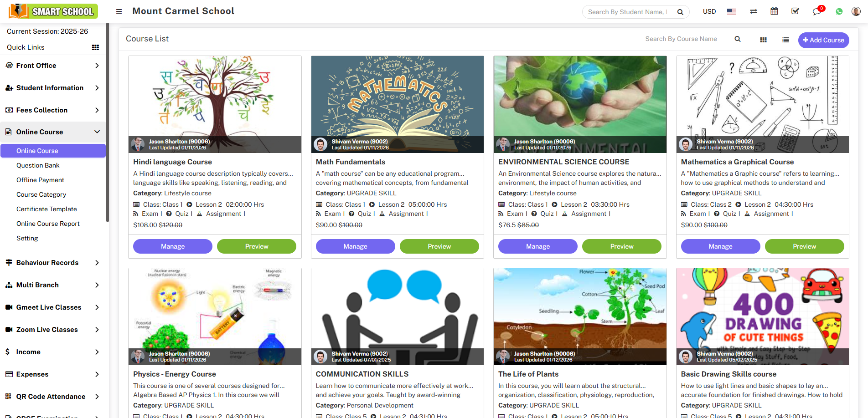Open chat messages icon with notification badge
Image resolution: width=868 pixels, height=418 pixels.
point(817,11)
